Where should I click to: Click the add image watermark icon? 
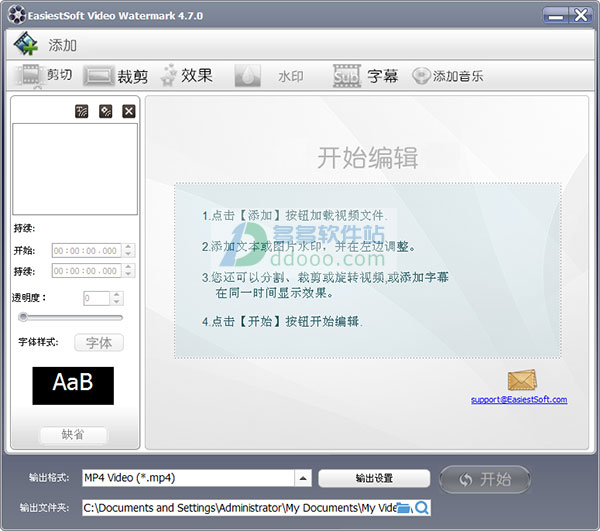106,111
